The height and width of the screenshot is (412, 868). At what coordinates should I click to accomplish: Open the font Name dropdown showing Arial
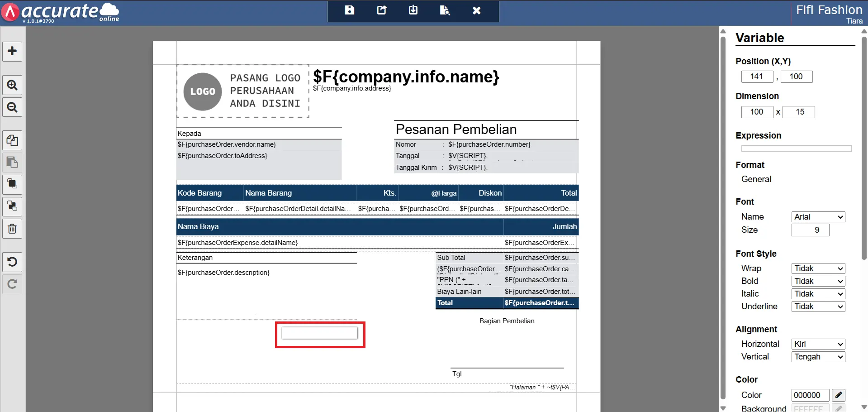click(817, 216)
